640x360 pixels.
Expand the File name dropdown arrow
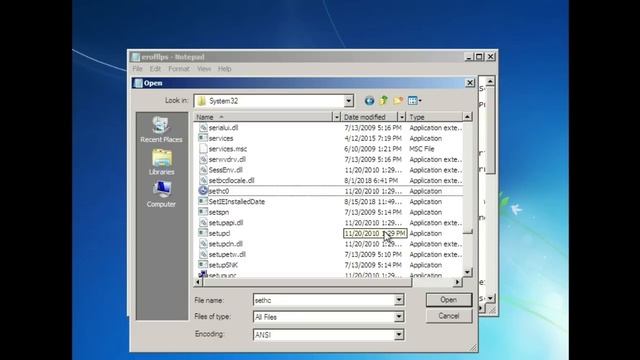click(399, 300)
